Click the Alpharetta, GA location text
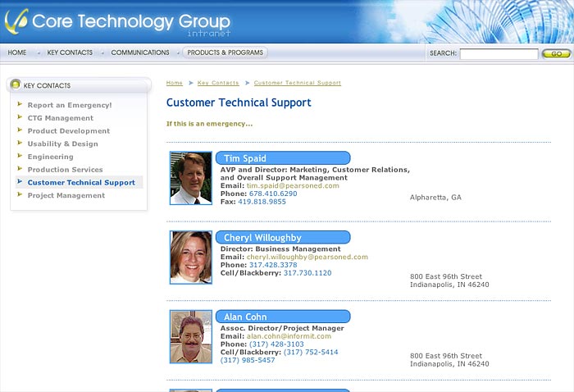Viewport: 574px width, 392px height. 435,198
